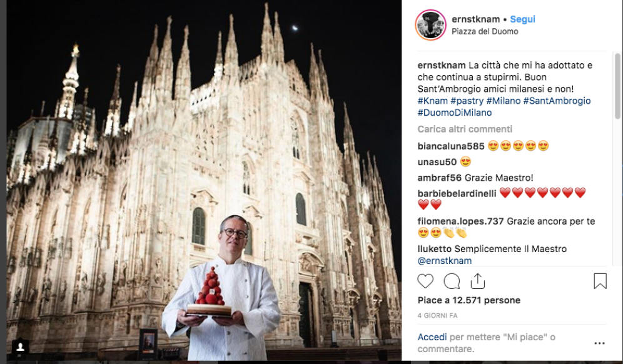Expand with Carica altri commenti
Viewport: 623px width, 364px height.
(x=465, y=129)
